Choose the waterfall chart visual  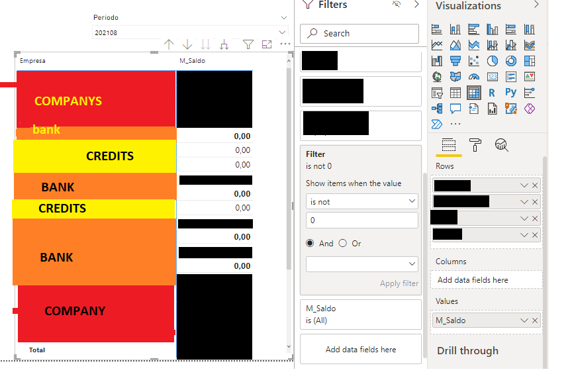tap(437, 61)
